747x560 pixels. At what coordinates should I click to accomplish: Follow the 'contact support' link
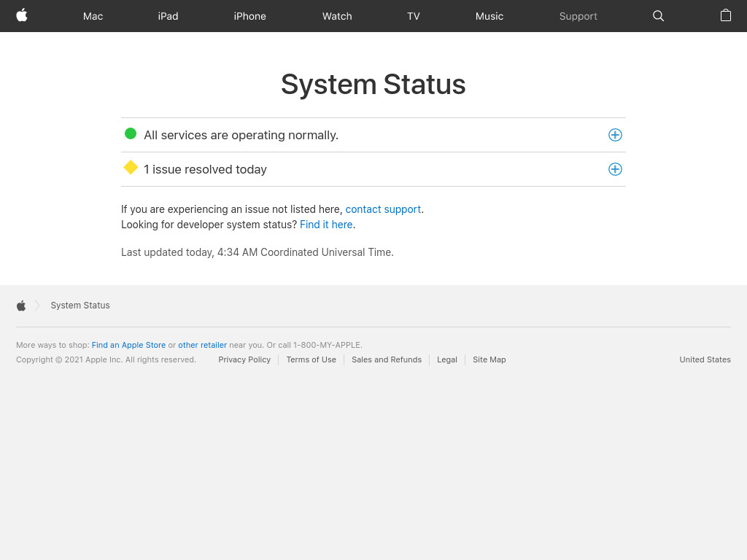click(383, 209)
